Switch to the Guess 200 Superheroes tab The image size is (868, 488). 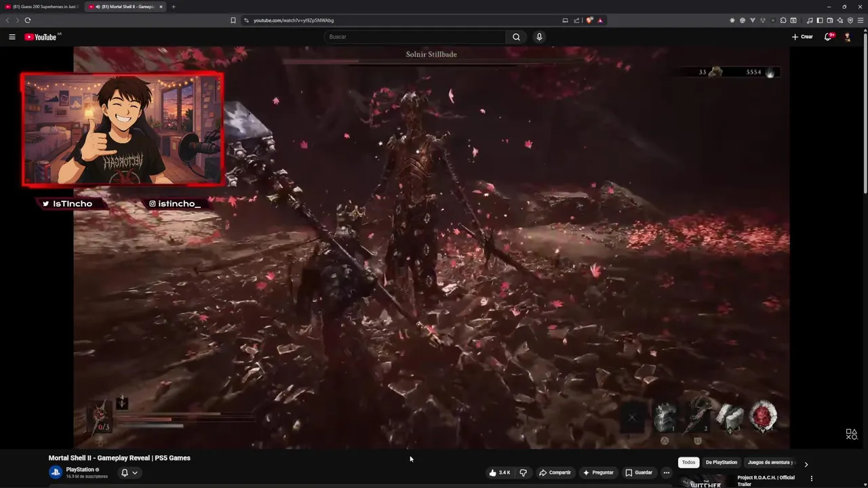click(41, 7)
